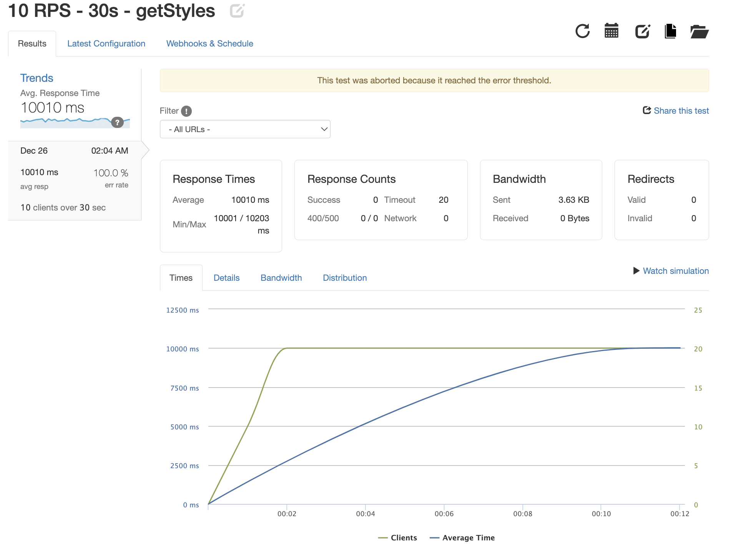Click the Redirects card heading
Viewport: 756px width, 545px height.
(651, 179)
